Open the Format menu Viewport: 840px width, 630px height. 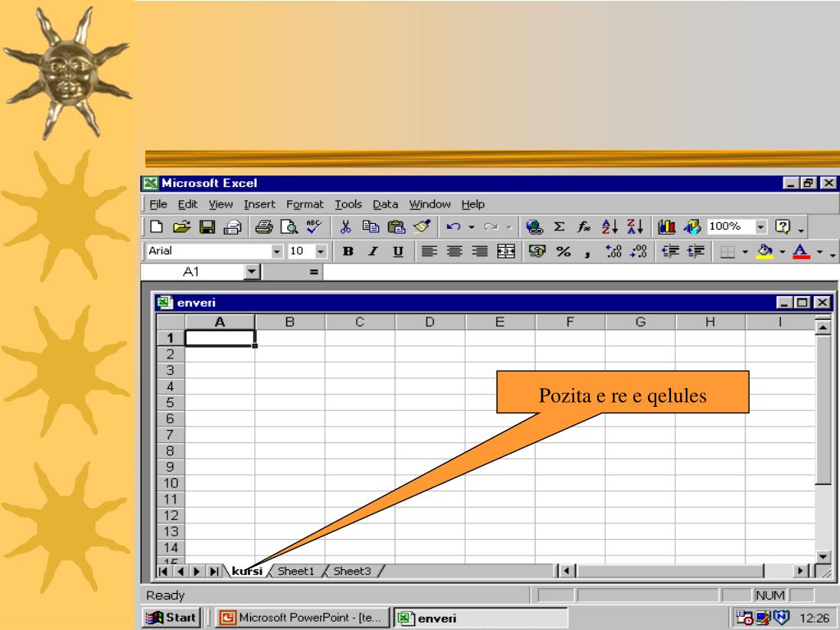click(x=305, y=204)
